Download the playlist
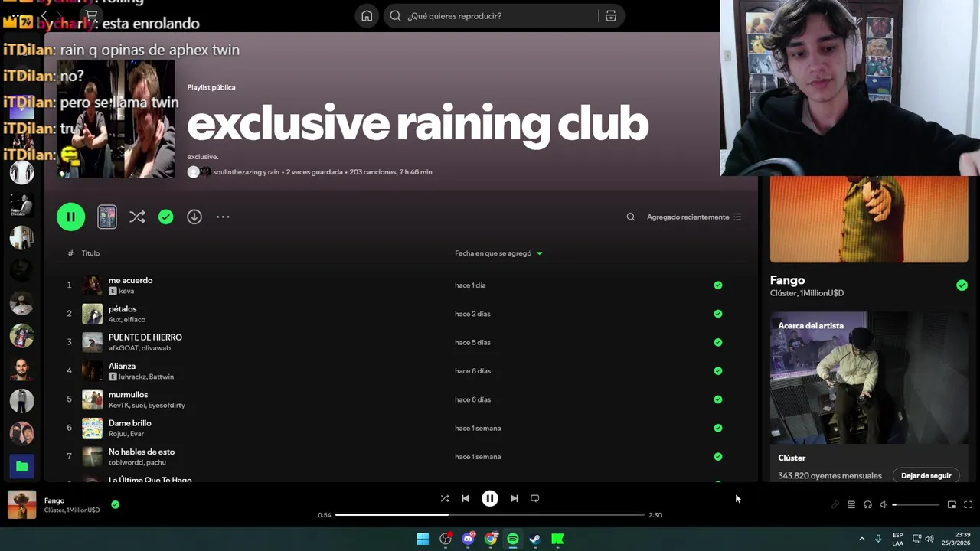Image resolution: width=980 pixels, height=551 pixels. [194, 217]
